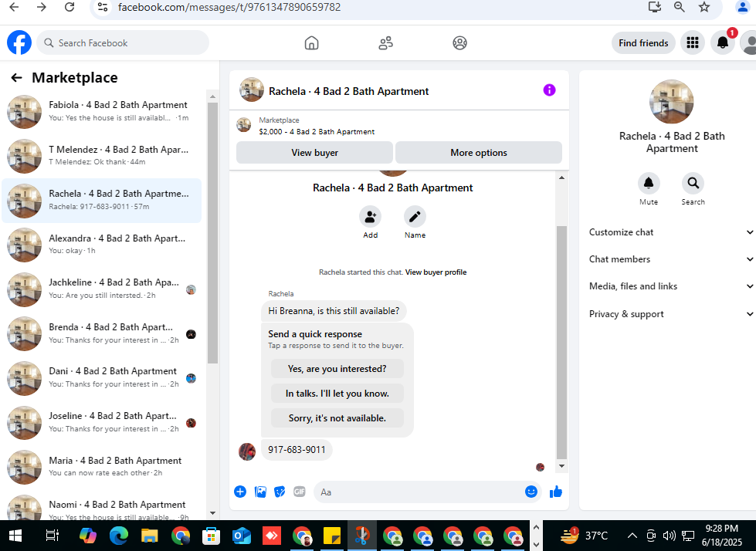Open the Friends icon in top navigation
The width and height of the screenshot is (756, 551).
tap(385, 43)
